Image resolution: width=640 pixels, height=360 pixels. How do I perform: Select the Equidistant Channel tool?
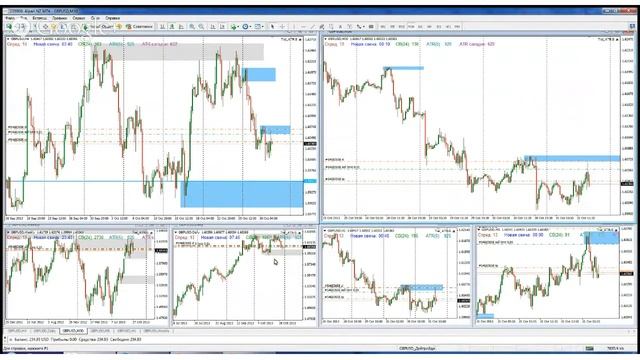[x=322, y=27]
